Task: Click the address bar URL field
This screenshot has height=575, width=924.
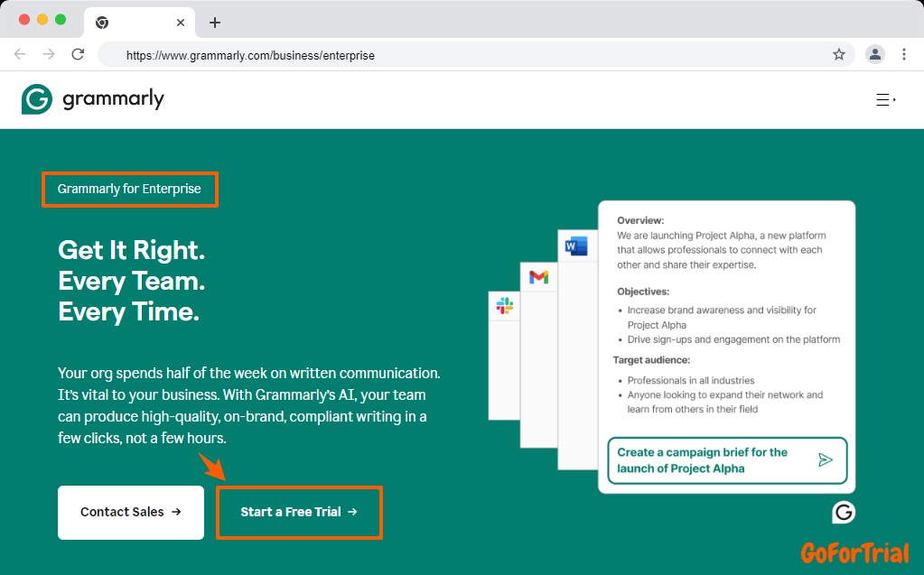Action: coord(476,55)
